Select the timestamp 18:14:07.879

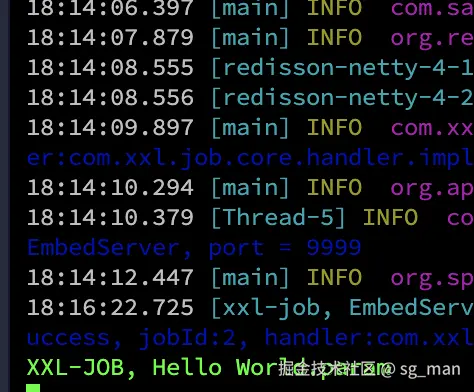coord(110,37)
